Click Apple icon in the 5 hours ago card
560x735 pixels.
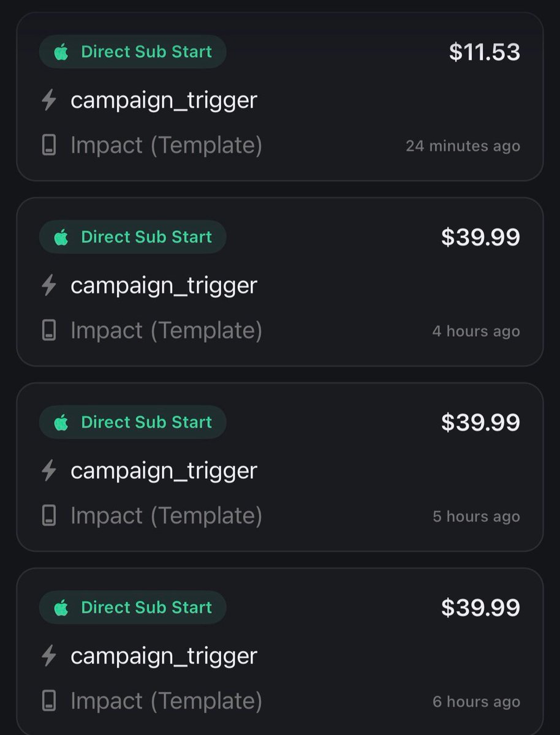pyautogui.click(x=61, y=422)
